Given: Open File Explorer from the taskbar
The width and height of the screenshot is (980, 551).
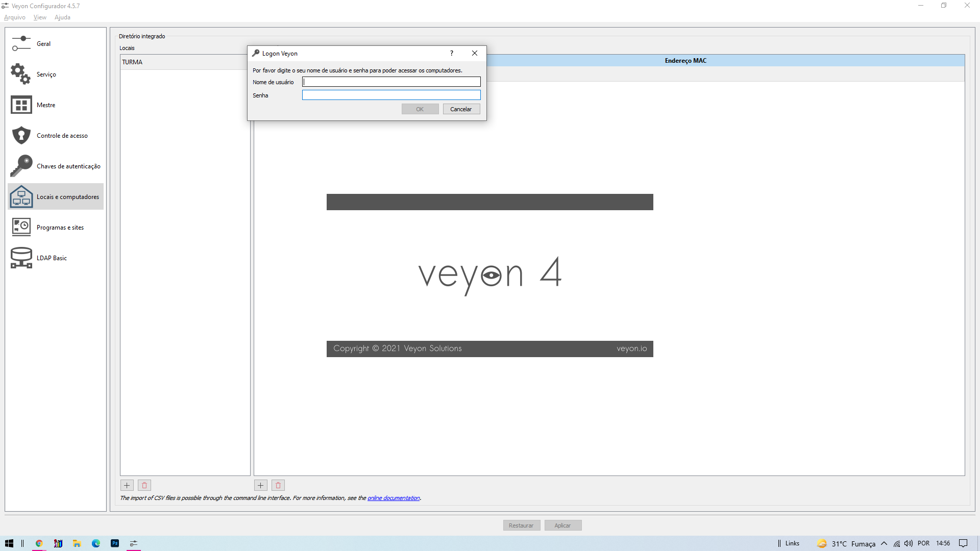Looking at the screenshot, I should pos(77,543).
